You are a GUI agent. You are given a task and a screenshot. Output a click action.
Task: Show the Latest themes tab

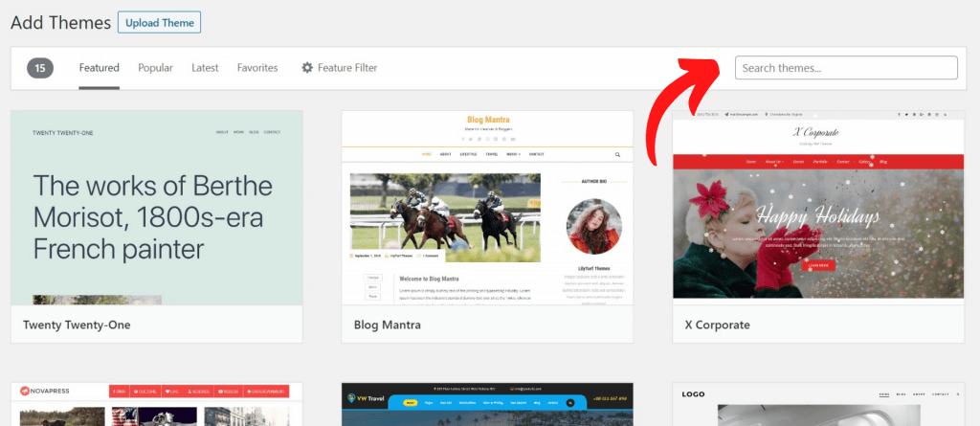205,68
